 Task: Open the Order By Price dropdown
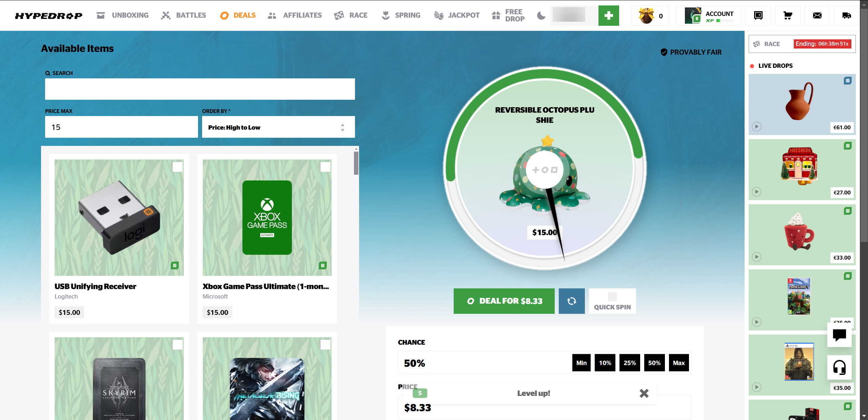point(278,127)
